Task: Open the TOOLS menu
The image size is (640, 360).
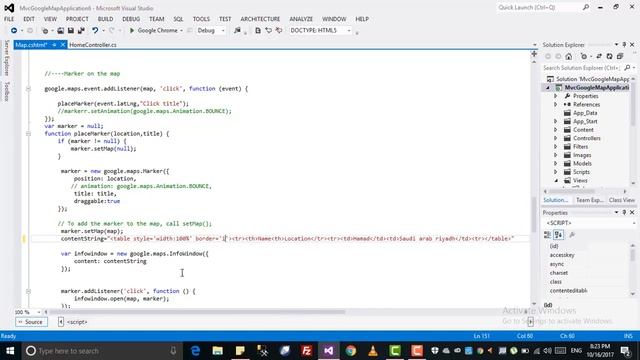Action: click(201, 19)
